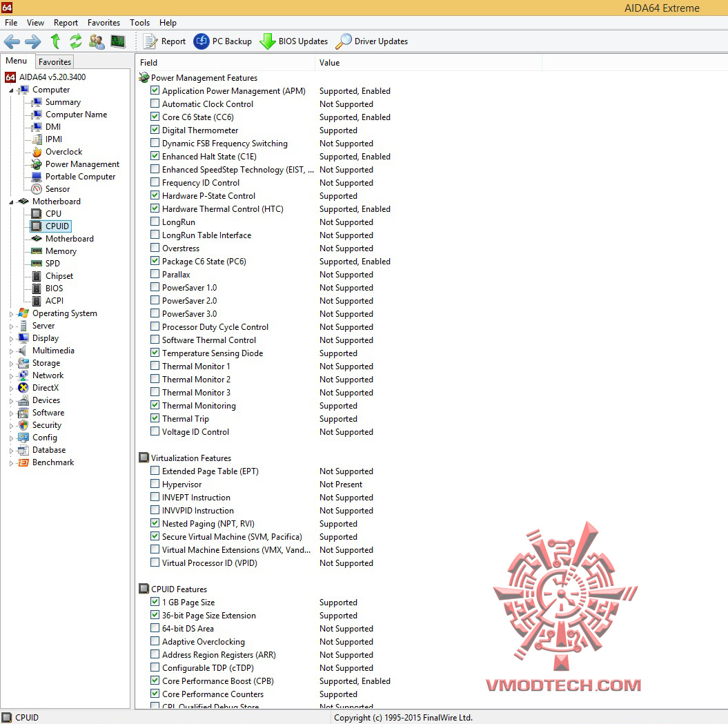
Task: Select the Portable Computer icon
Action: (37, 177)
